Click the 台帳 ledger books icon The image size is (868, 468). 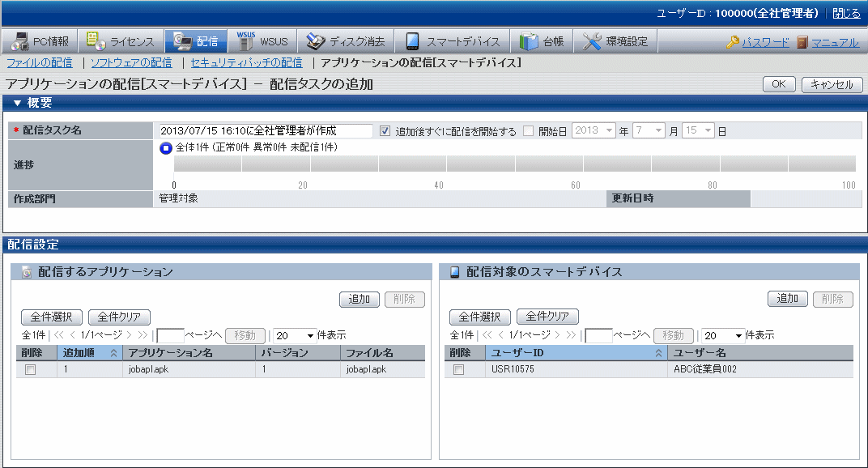529,41
